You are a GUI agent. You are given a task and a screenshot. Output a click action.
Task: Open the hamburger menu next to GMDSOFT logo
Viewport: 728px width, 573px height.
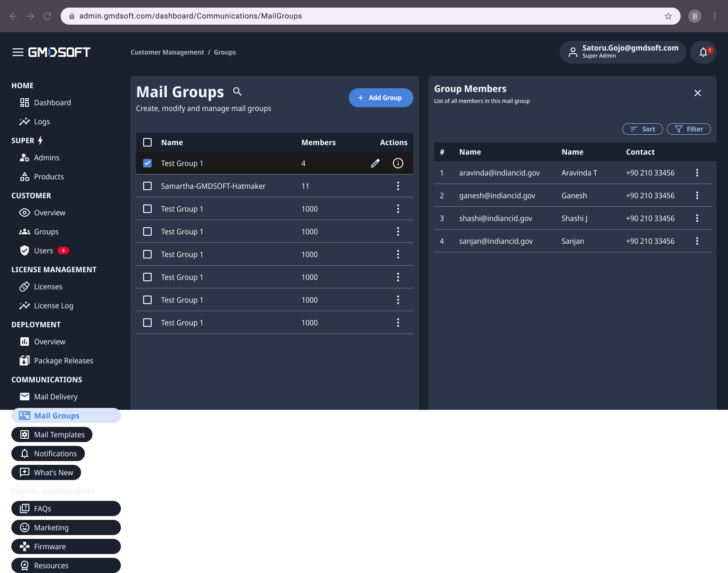(x=18, y=52)
